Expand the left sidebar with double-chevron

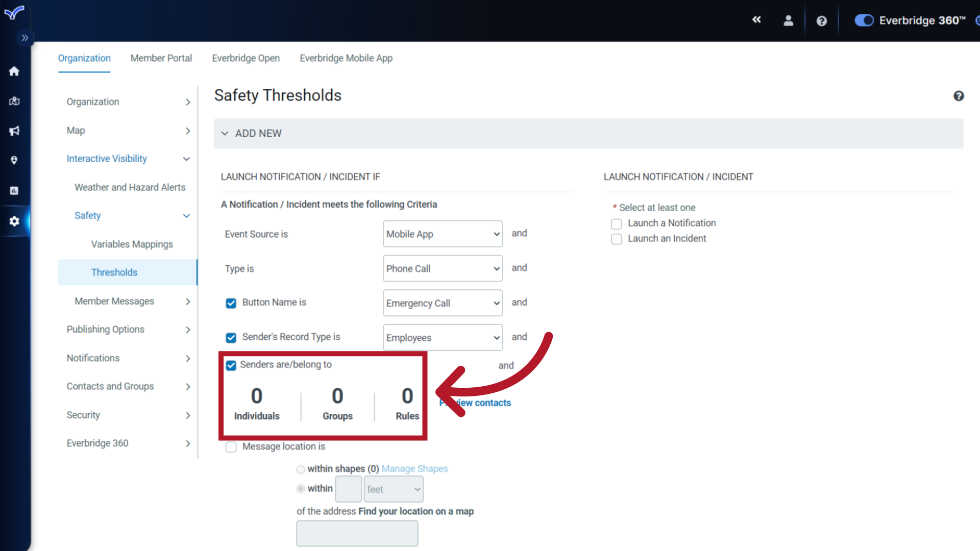24,38
